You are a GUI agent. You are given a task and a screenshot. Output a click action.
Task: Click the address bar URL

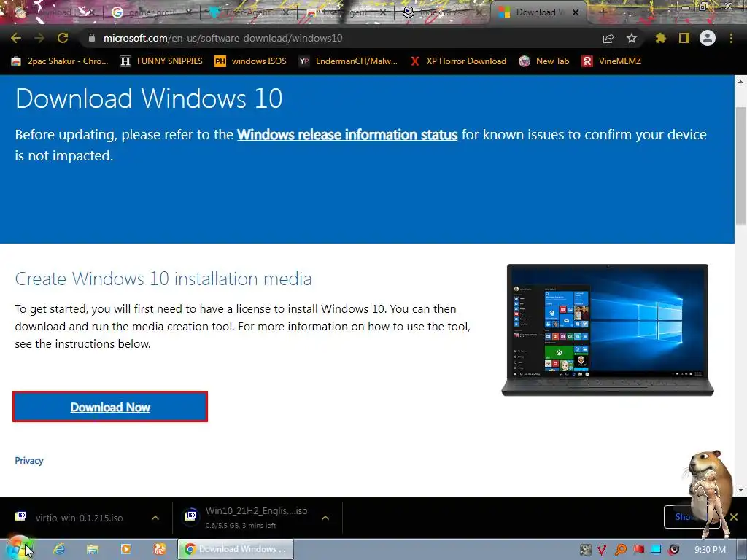pos(223,38)
